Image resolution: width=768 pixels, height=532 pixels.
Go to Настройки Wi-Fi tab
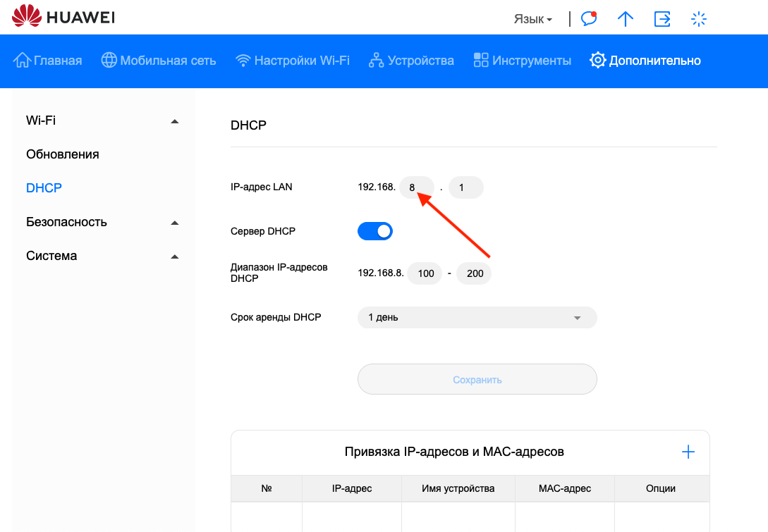pyautogui.click(x=293, y=61)
